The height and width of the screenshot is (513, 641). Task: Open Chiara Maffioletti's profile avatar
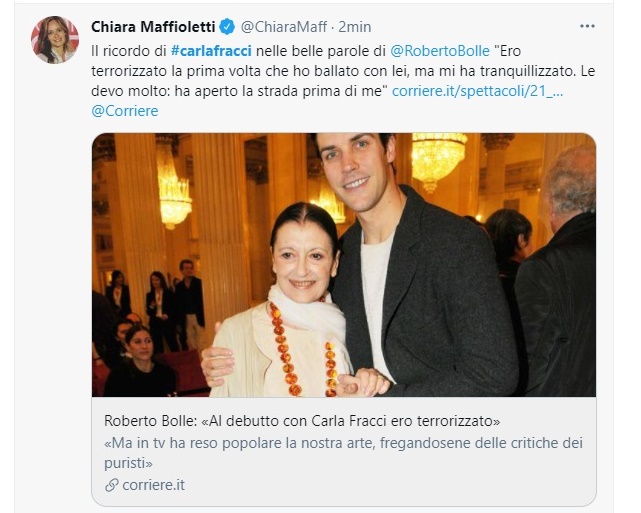click(x=54, y=40)
